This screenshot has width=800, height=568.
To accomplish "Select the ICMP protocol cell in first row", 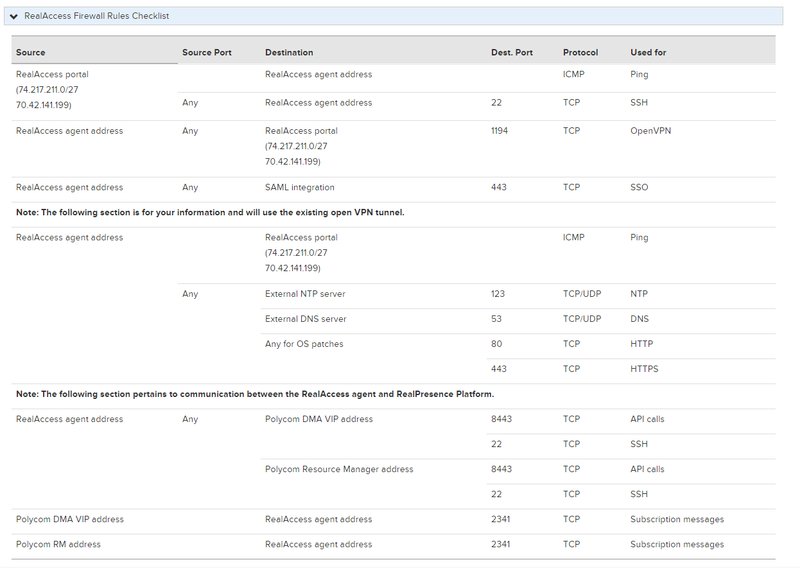I will (x=573, y=74).
